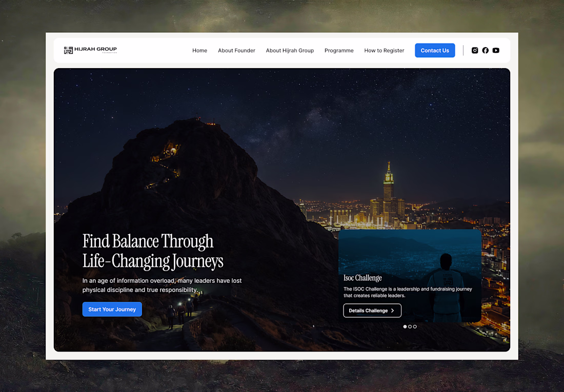The image size is (564, 392).
Task: Select the first carousel dot
Action: coord(405,326)
